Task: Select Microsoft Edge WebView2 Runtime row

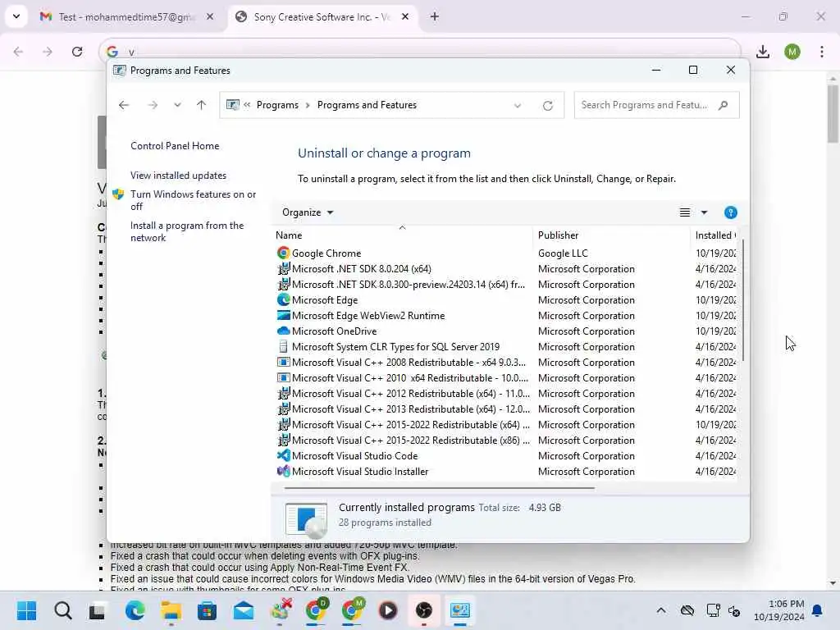Action: click(505, 316)
